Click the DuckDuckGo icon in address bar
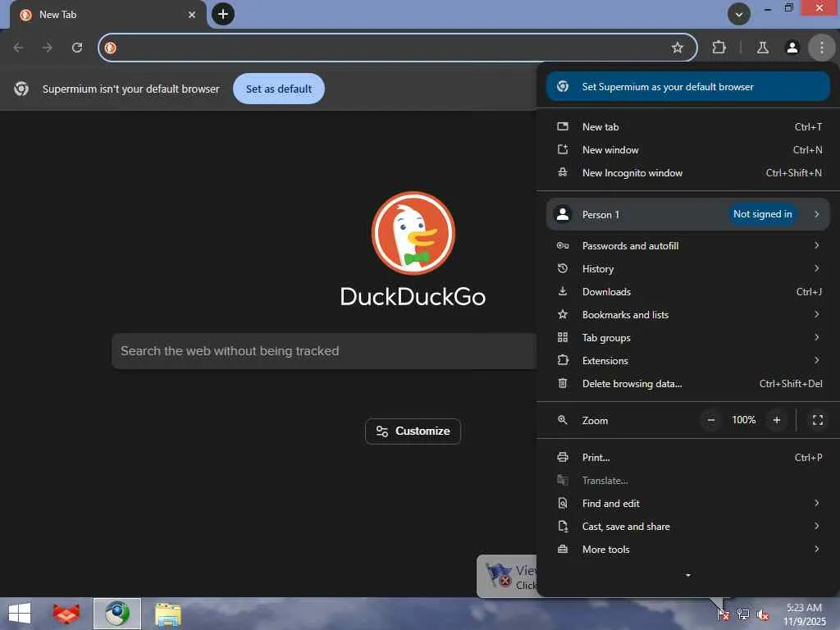Screen dimensions: 840x630 pyautogui.click(x=111, y=48)
